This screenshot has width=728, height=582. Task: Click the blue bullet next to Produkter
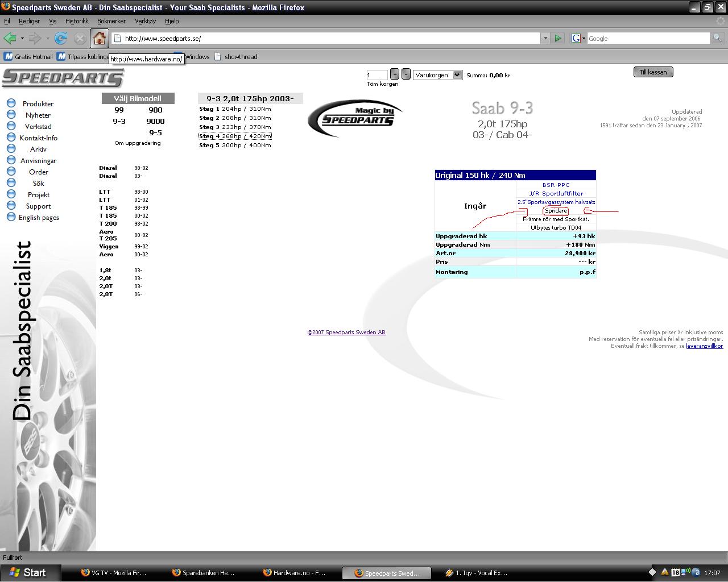coord(11,103)
